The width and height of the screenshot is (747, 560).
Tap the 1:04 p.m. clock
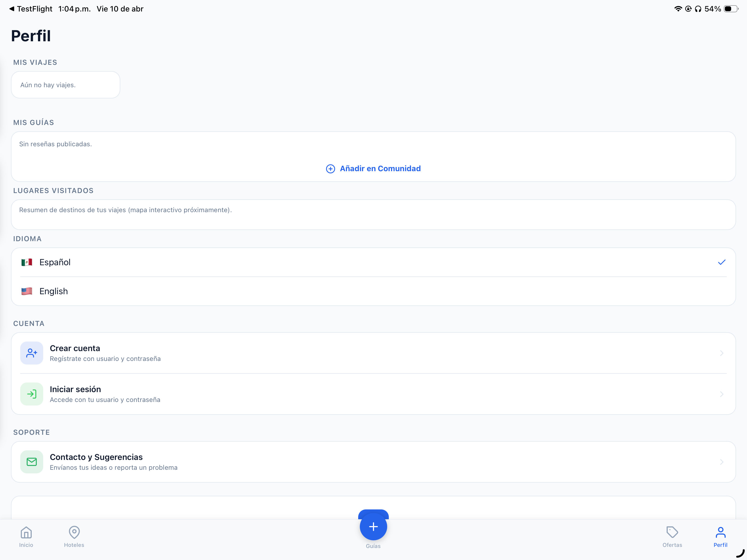[x=74, y=9]
